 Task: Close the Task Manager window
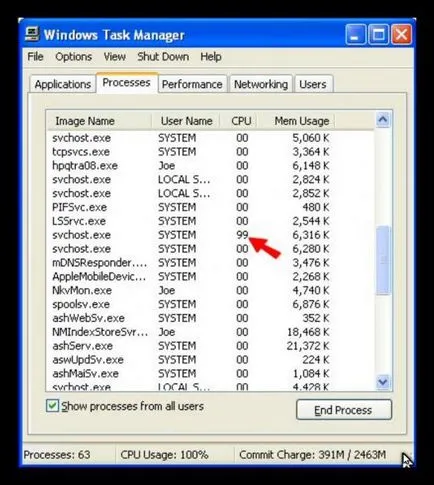tap(401, 34)
